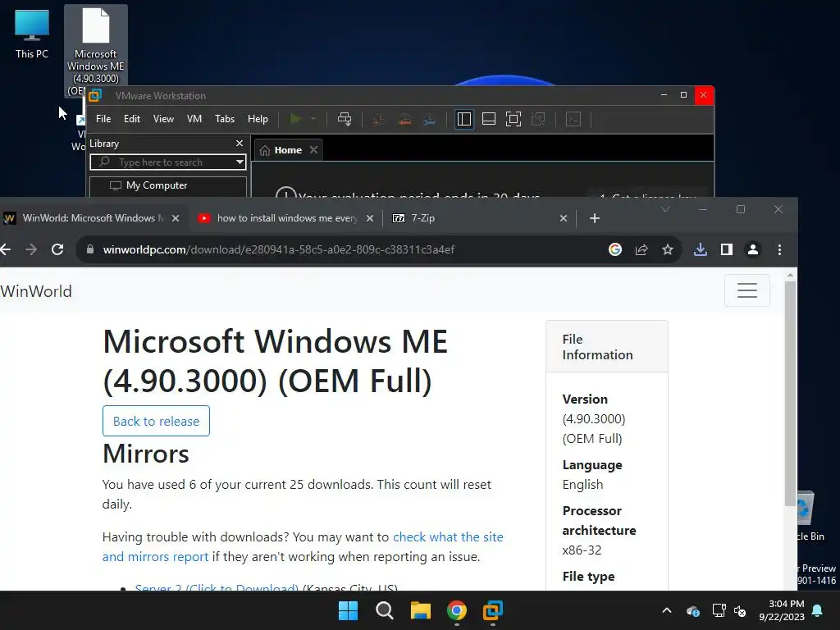
Task: Open the File menu in VMware Workstation
Action: (103, 119)
